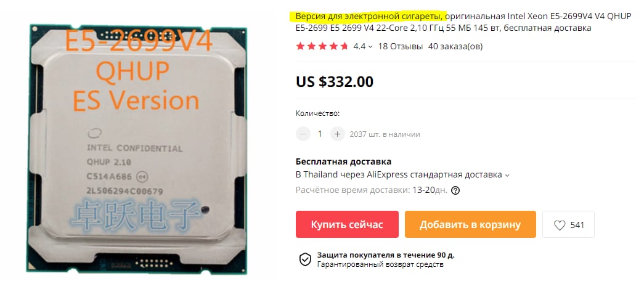Open the 18 Отзывы reviews link
The height and width of the screenshot is (281, 644).
tap(400, 46)
